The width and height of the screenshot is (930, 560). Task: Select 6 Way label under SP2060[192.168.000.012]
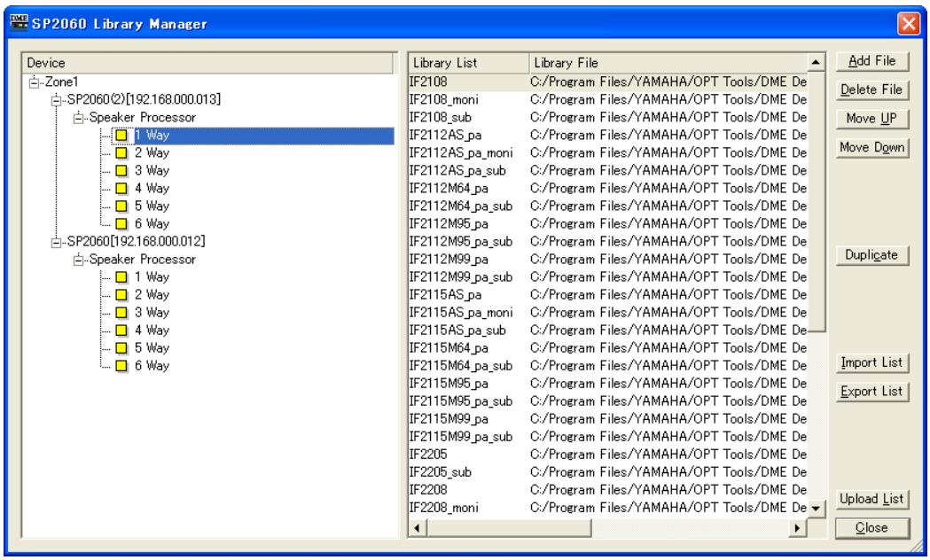click(x=152, y=366)
